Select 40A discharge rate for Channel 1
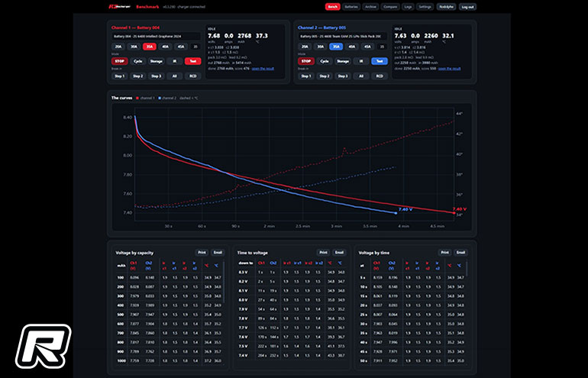Image resolution: width=588 pixels, height=378 pixels. (165, 47)
